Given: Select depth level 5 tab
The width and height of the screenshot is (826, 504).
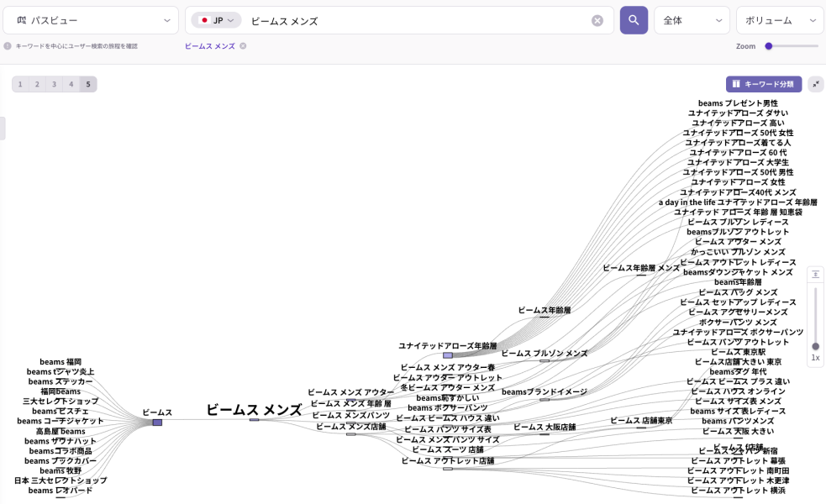Looking at the screenshot, I should click(88, 84).
